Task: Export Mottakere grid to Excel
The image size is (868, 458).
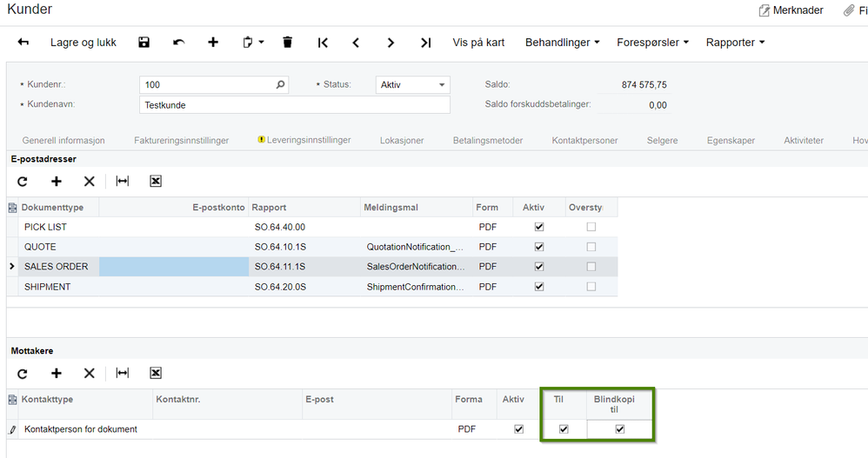Action: [156, 374]
